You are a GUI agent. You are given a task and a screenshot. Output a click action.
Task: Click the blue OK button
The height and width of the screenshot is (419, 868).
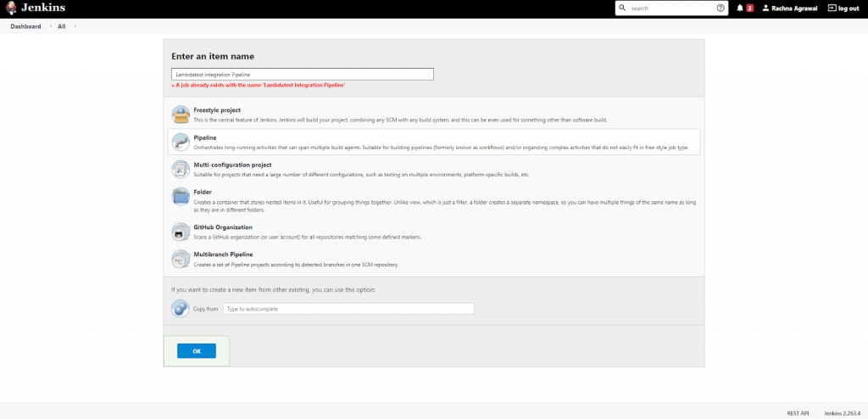pyautogui.click(x=197, y=351)
